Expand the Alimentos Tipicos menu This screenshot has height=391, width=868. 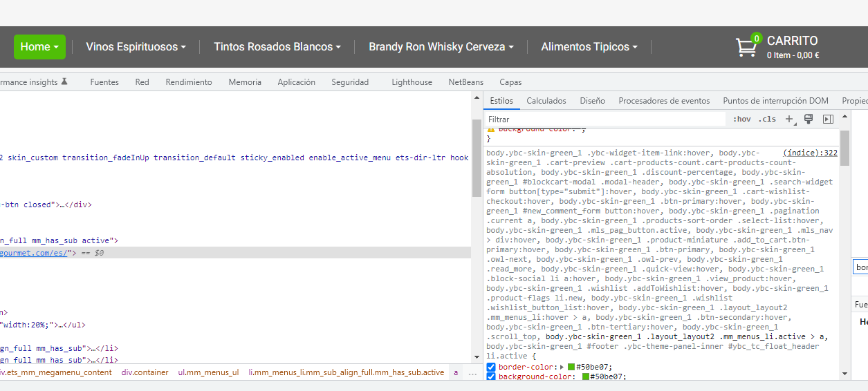[x=589, y=47]
